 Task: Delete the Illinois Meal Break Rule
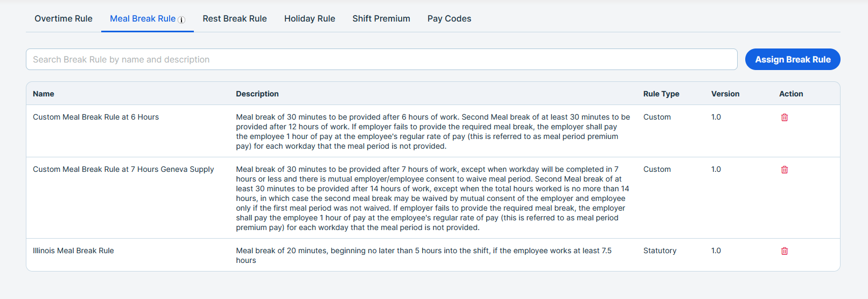click(x=785, y=251)
